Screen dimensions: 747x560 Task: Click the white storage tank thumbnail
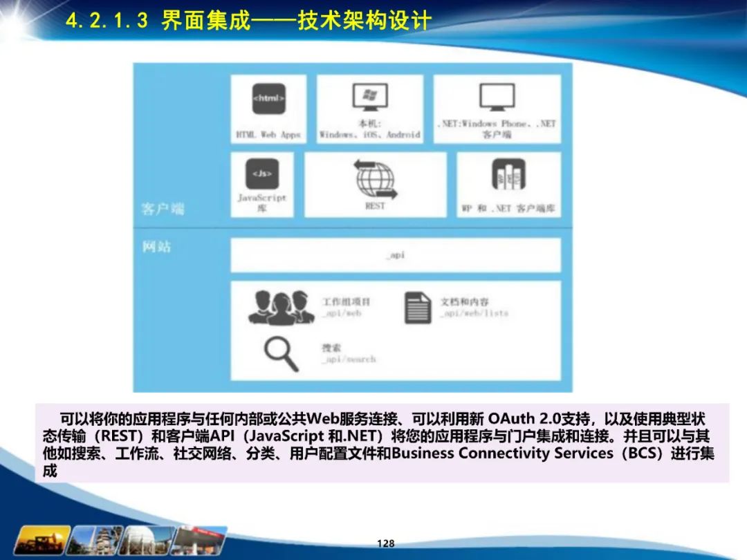pos(147,541)
